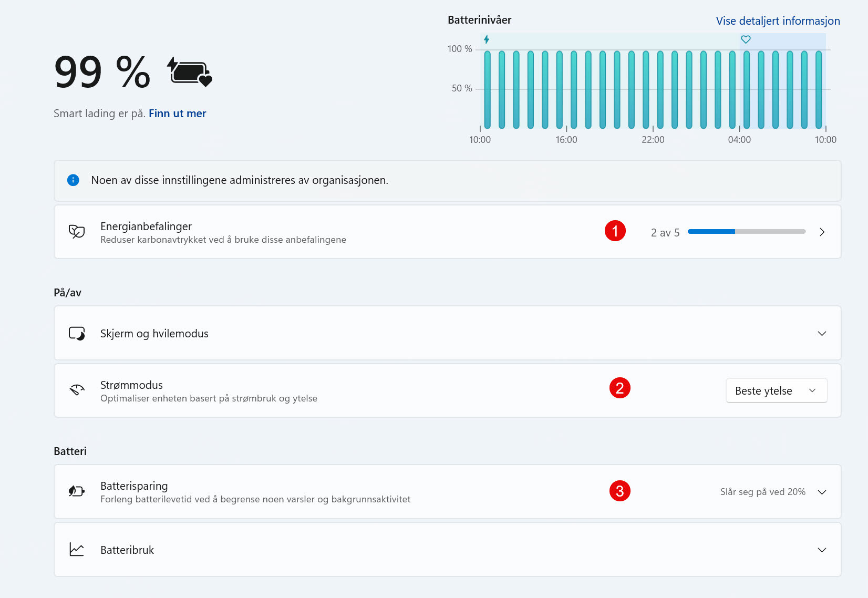Image resolution: width=868 pixels, height=598 pixels.
Task: Click the '16:00' chart axis label
Action: [x=566, y=140]
